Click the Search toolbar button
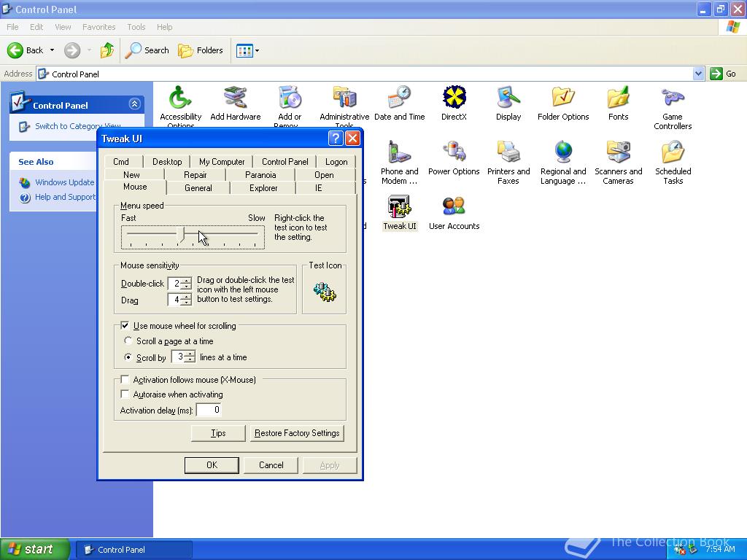The width and height of the screenshot is (747, 560). [x=147, y=50]
